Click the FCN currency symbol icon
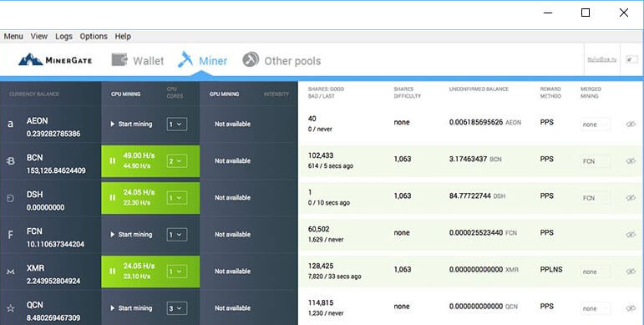 click(x=11, y=235)
